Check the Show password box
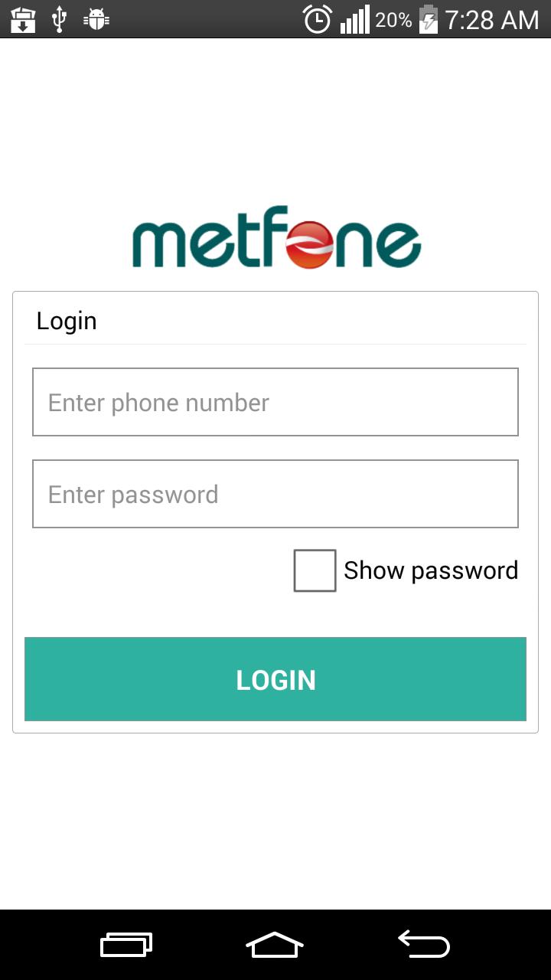This screenshot has height=980, width=551. pyautogui.click(x=315, y=570)
